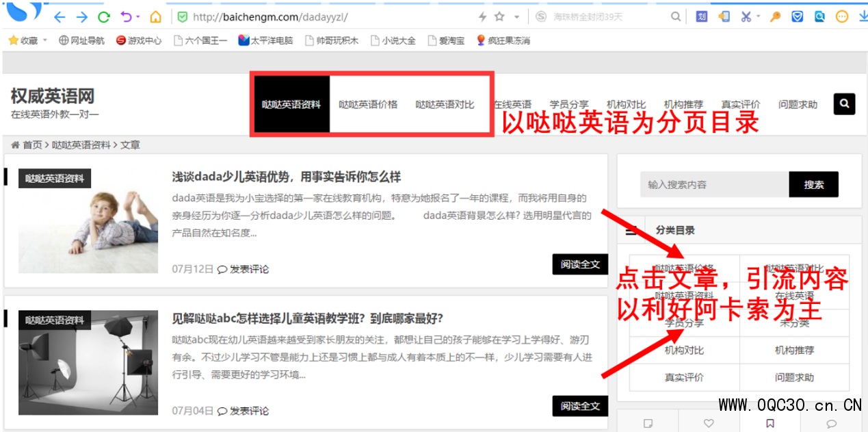868x432 pixels.
Task: Click the purple undo-close arrow icon
Action: click(x=126, y=16)
